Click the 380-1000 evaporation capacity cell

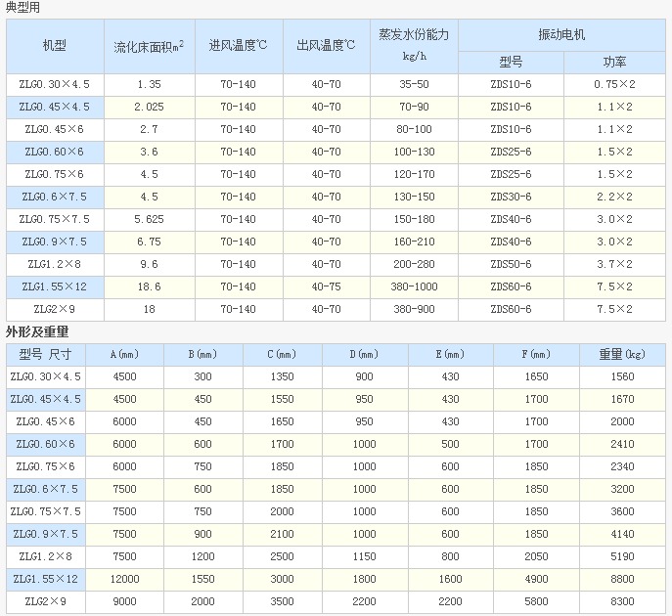coord(414,286)
